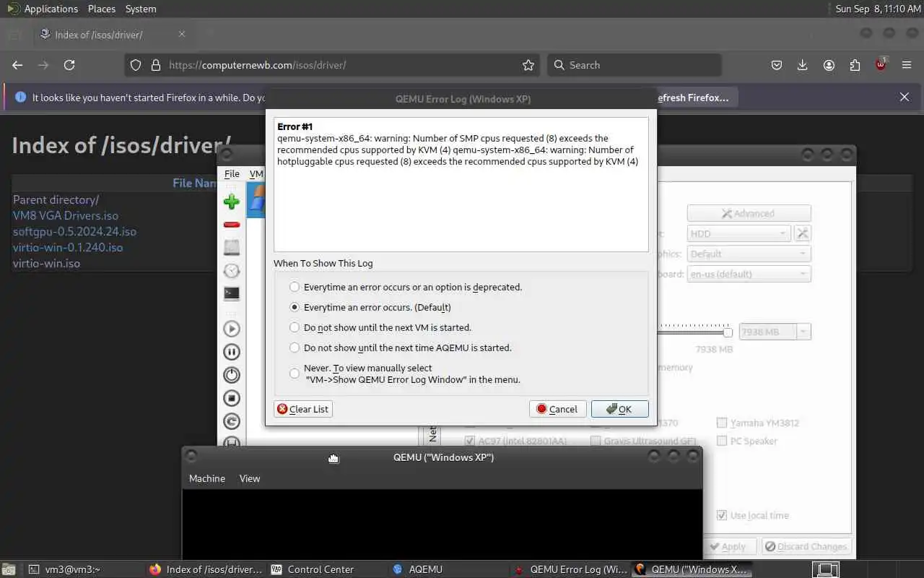This screenshot has width=924, height=578.
Task: Toggle the AC97 (Intel 82801AA) checkbox
Action: click(470, 441)
